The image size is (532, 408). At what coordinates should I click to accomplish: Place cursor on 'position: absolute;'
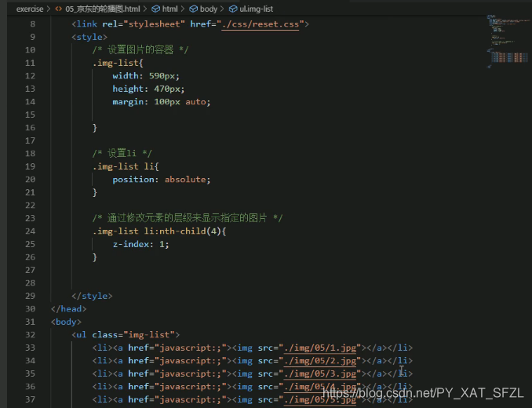point(162,180)
